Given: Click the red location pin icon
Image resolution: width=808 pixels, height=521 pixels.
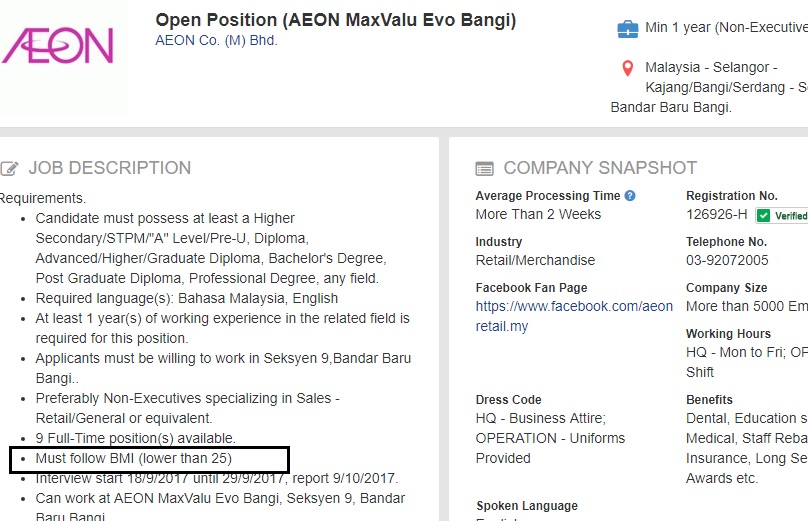Looking at the screenshot, I should pos(627,68).
